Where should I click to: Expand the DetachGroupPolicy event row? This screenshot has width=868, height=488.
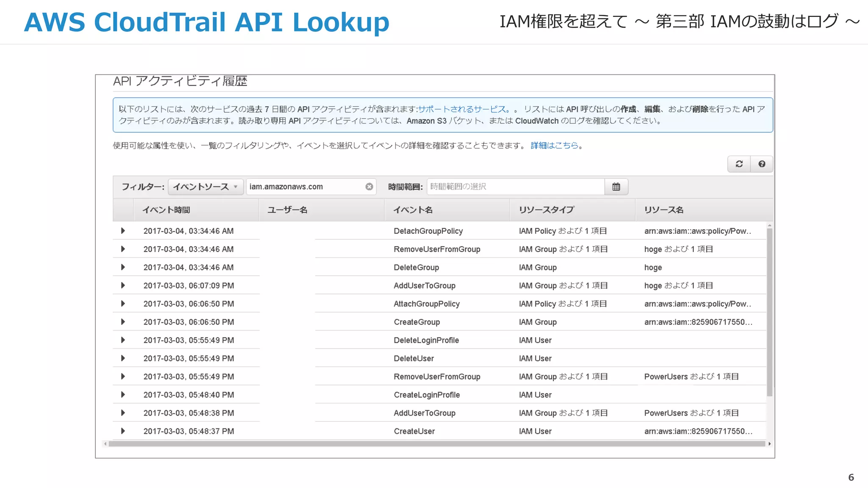123,231
